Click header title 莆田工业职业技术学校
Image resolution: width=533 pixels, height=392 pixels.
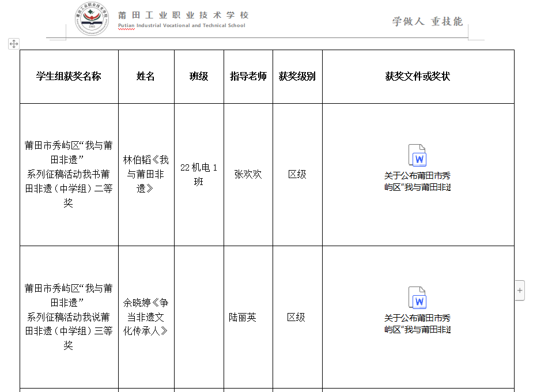(184, 16)
